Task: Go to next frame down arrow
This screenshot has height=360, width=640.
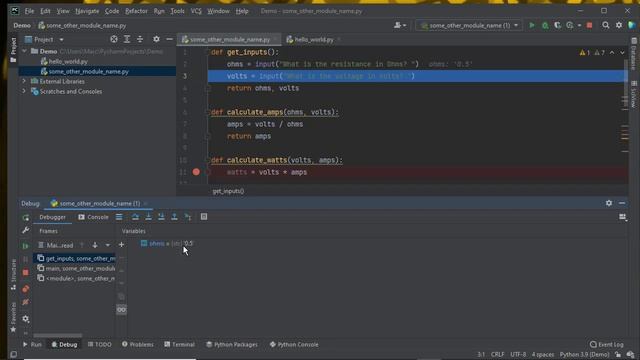Action: click(x=95, y=245)
